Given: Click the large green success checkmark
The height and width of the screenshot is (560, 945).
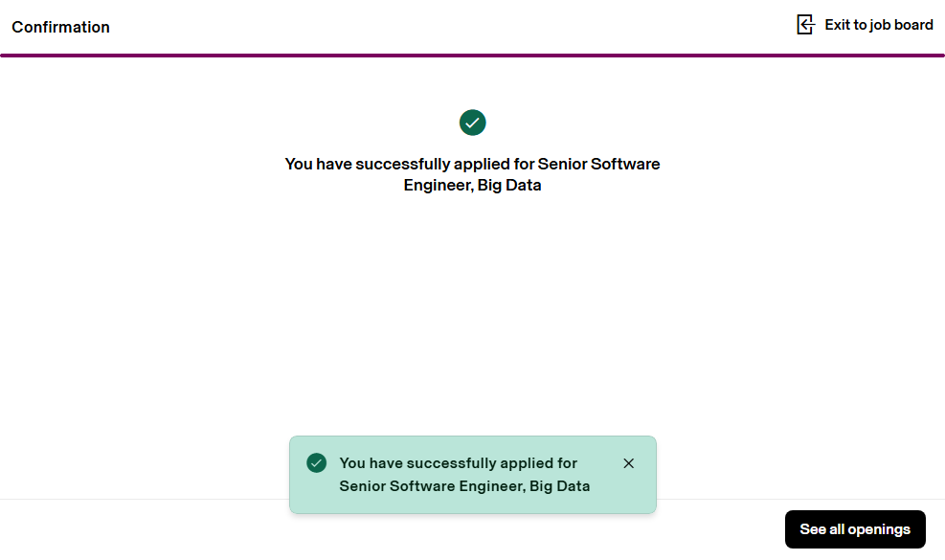Looking at the screenshot, I should click(473, 123).
